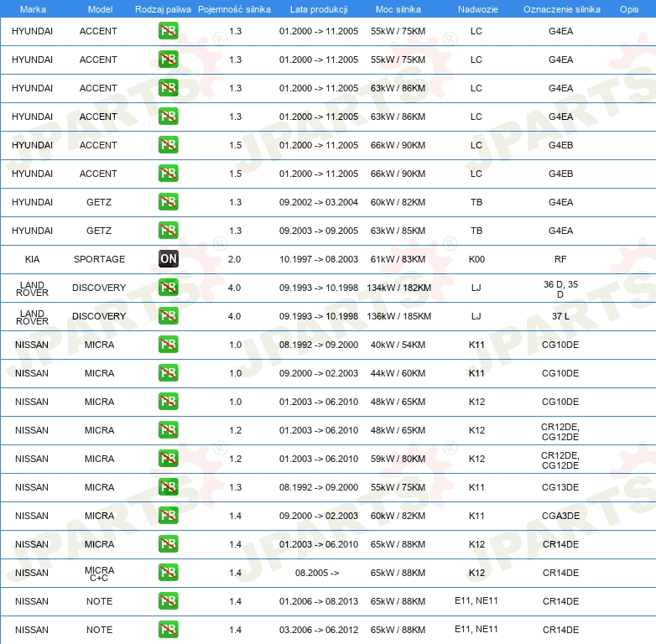Click the 61kW / 83KM power cell
Screen dimensions: 656x644
point(398,259)
